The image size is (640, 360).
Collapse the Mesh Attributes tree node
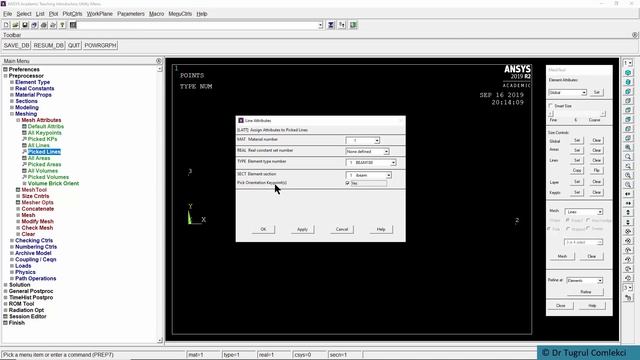click(18, 120)
